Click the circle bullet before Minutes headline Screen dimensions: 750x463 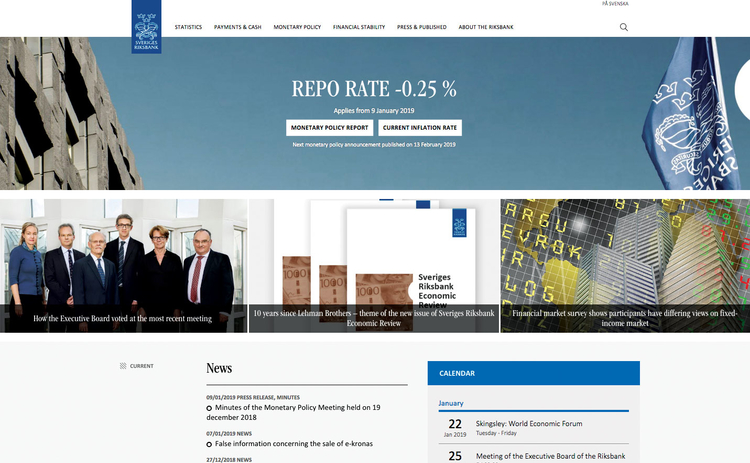209,408
